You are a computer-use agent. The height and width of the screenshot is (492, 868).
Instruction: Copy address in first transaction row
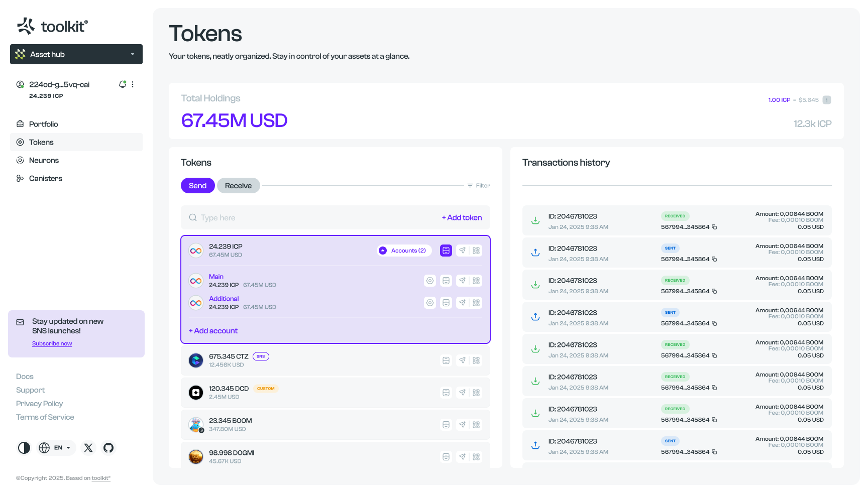714,227
